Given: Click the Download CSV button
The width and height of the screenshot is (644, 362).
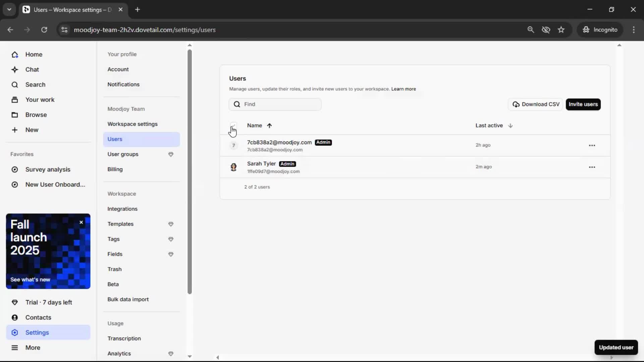Looking at the screenshot, I should coord(536,104).
